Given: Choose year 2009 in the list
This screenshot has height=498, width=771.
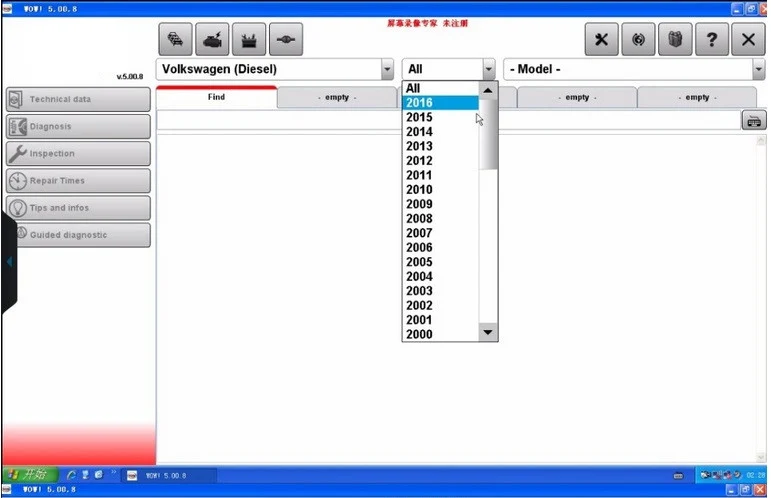Looking at the screenshot, I should pos(440,204).
